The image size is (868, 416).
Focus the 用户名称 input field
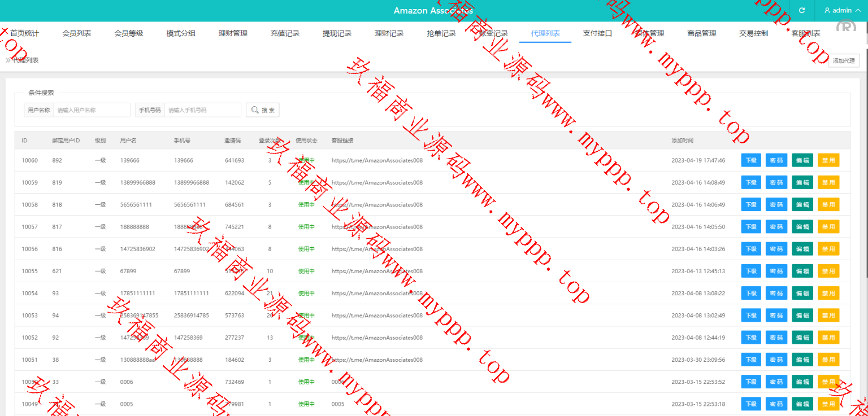tap(92, 110)
